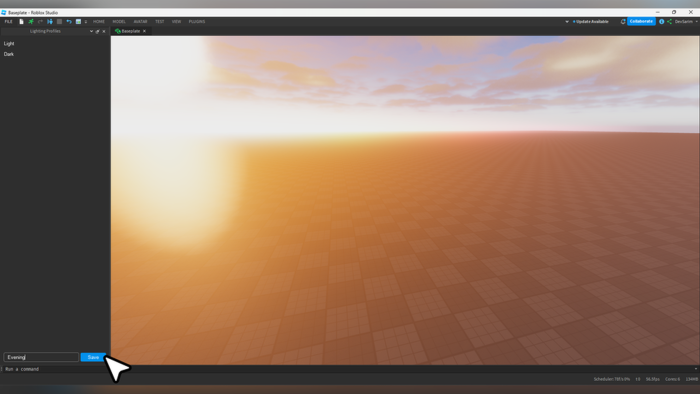
Task: Switch to the PLUGINS ribbon tab
Action: (x=197, y=21)
